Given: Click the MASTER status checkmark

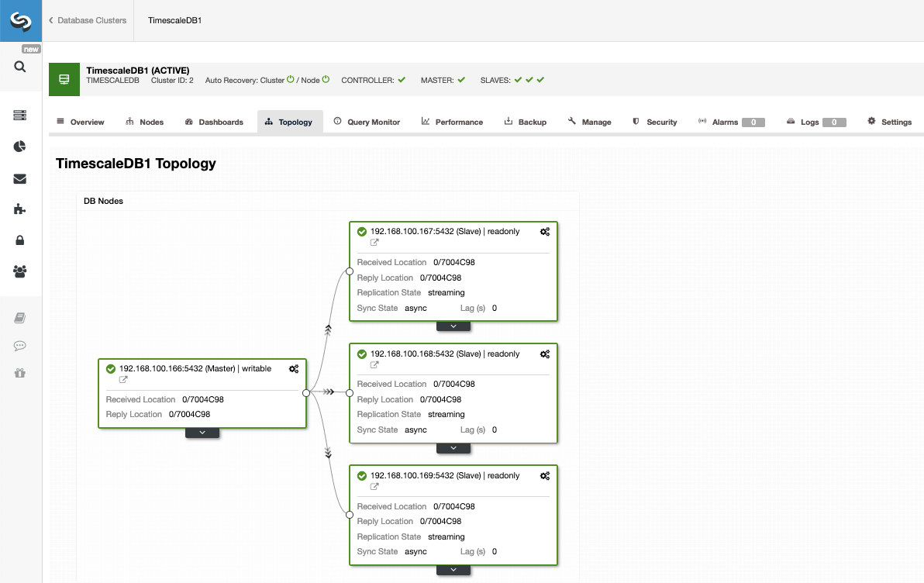Looking at the screenshot, I should click(x=461, y=80).
